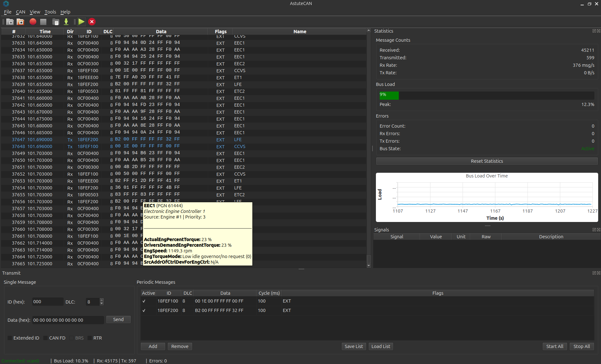Click the grey connect interface folder icon

click(10, 22)
